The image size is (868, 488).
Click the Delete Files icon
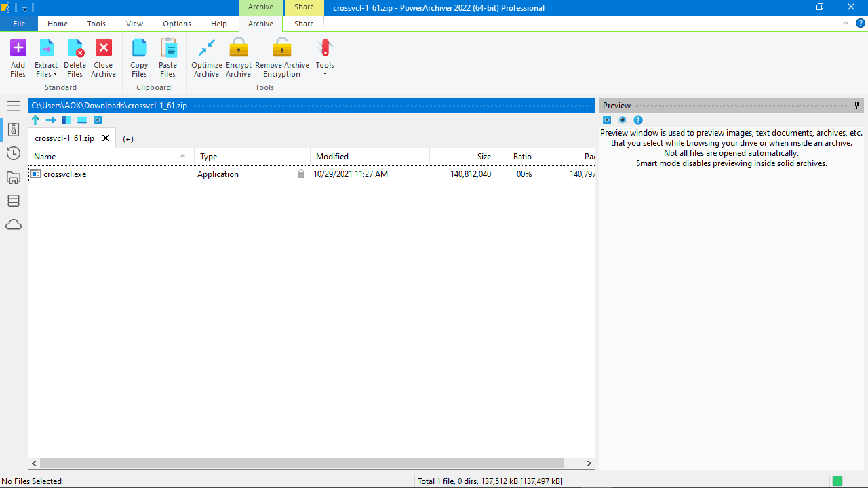75,48
